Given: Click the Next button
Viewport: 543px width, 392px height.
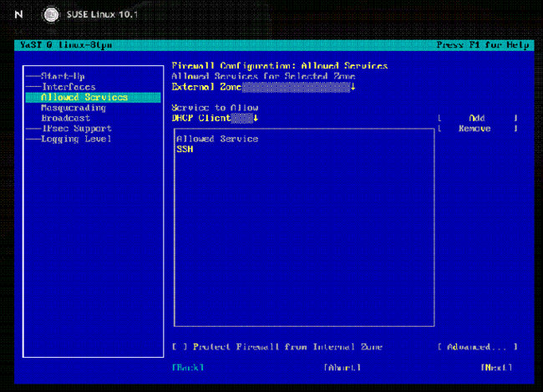Looking at the screenshot, I should coord(496,368).
